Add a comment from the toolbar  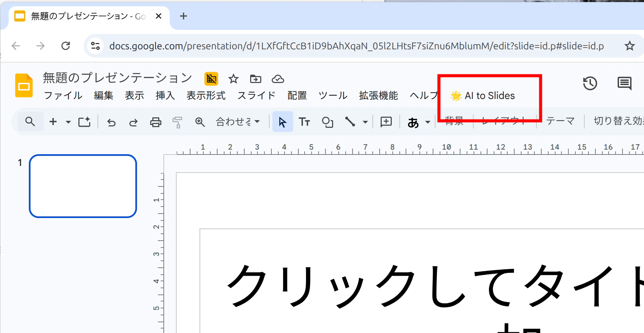click(x=386, y=122)
